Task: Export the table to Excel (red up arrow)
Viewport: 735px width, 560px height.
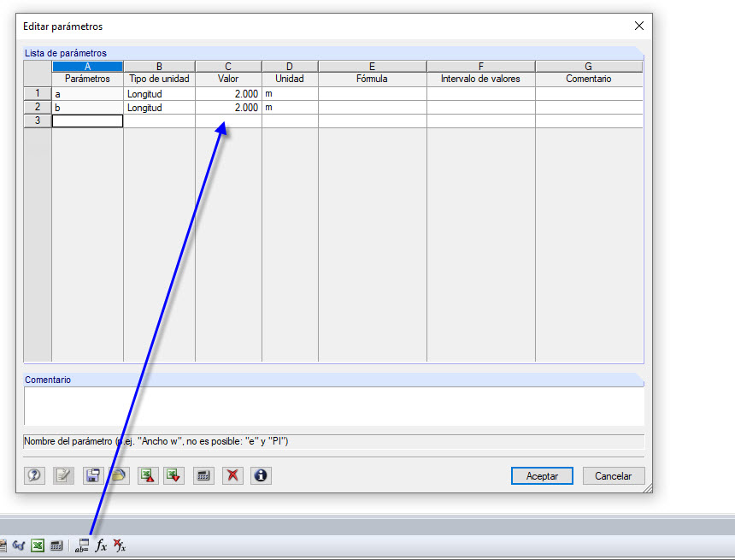Action: 148,475
